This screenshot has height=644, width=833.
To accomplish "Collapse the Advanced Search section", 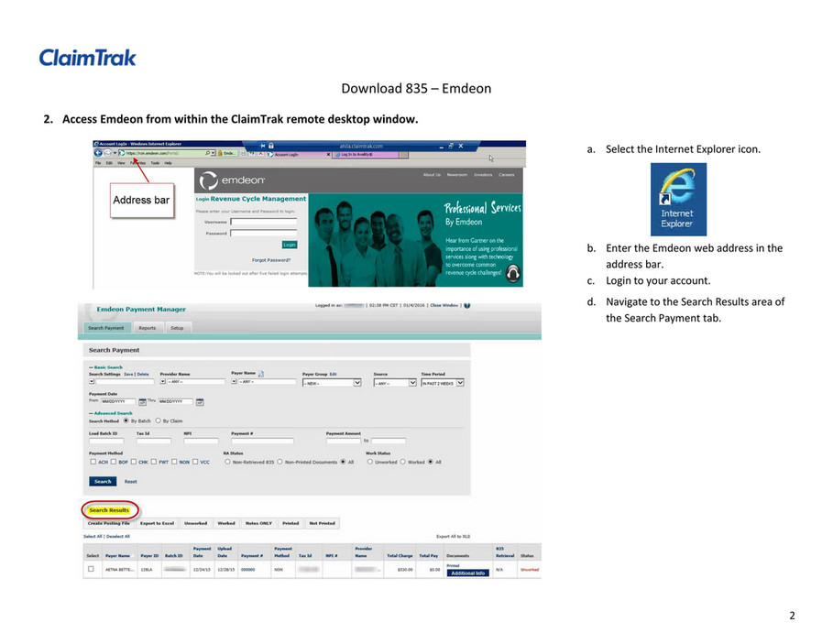I will (111, 412).
